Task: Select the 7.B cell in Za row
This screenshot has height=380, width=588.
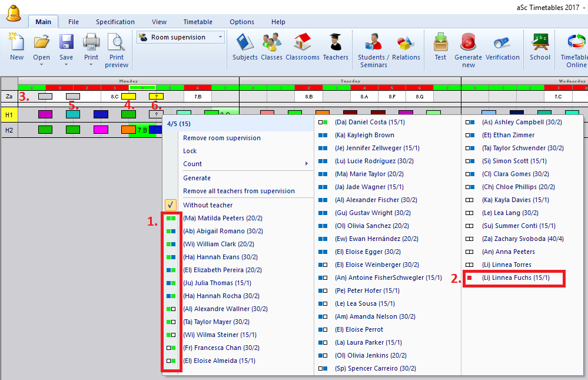Action: click(x=198, y=96)
